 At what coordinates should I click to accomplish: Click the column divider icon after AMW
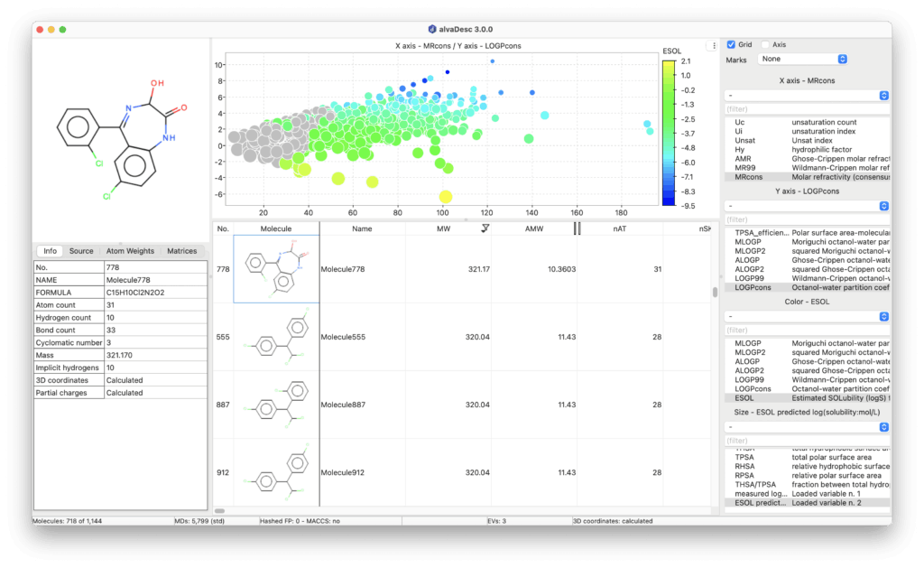tap(577, 229)
